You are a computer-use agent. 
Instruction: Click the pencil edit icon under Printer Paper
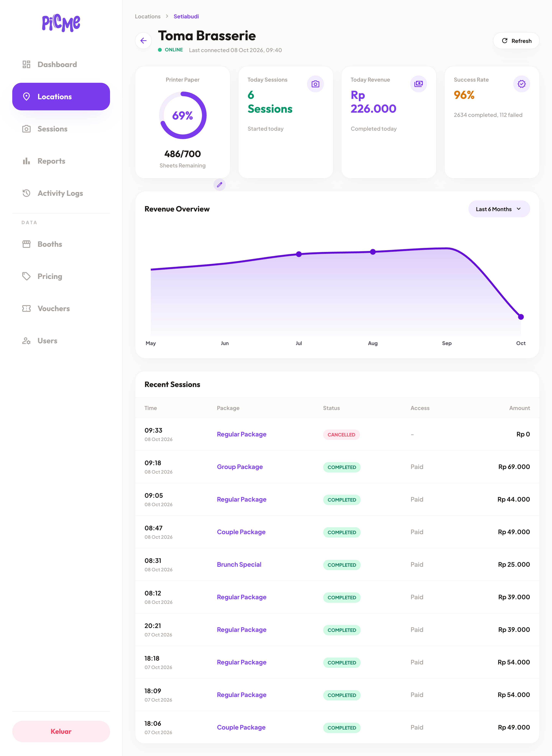click(219, 185)
